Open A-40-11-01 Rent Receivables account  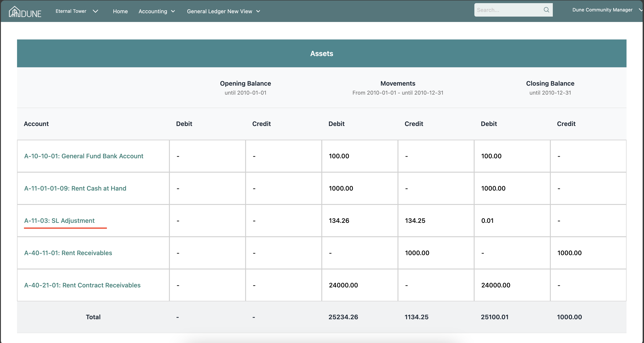(x=68, y=253)
